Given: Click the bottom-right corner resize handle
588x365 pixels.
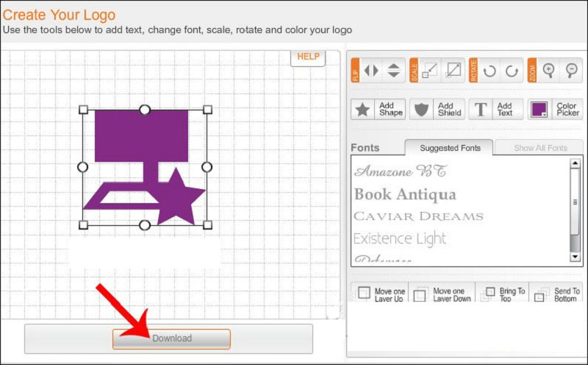Looking at the screenshot, I should [207, 225].
